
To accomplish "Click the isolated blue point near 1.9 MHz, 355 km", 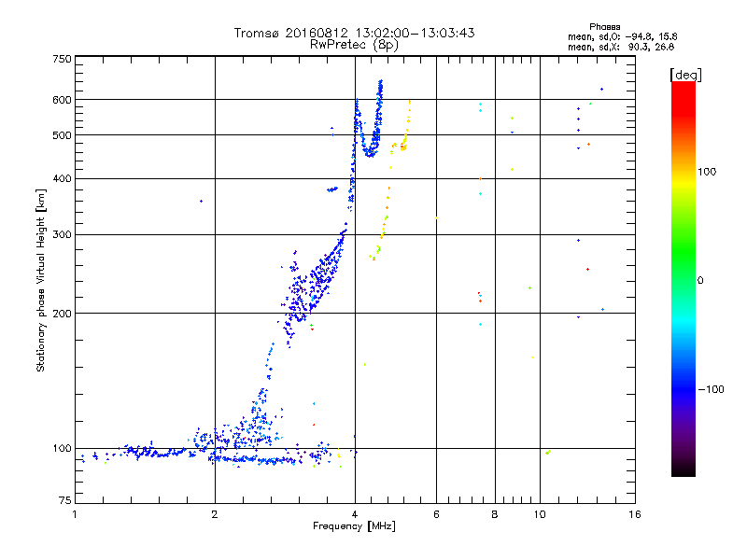I will tap(201, 202).
